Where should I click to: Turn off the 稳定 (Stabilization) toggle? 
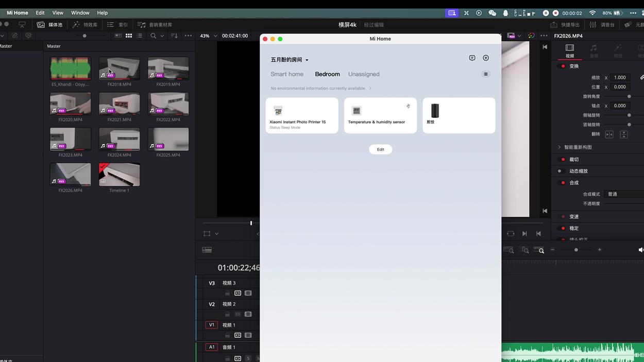(563, 228)
